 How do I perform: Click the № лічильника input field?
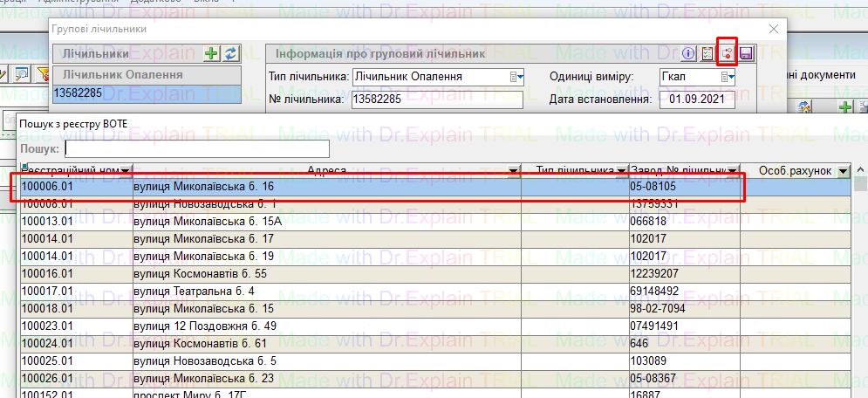(x=435, y=99)
